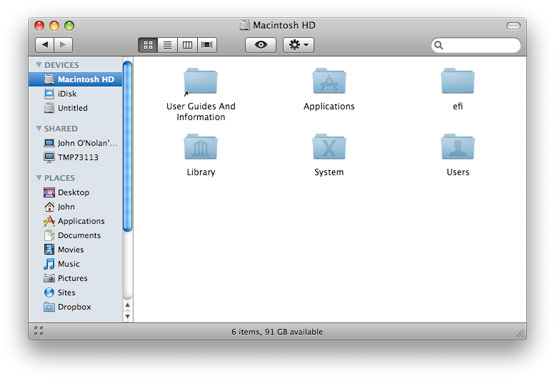Click the Spotlight search field

(x=476, y=45)
